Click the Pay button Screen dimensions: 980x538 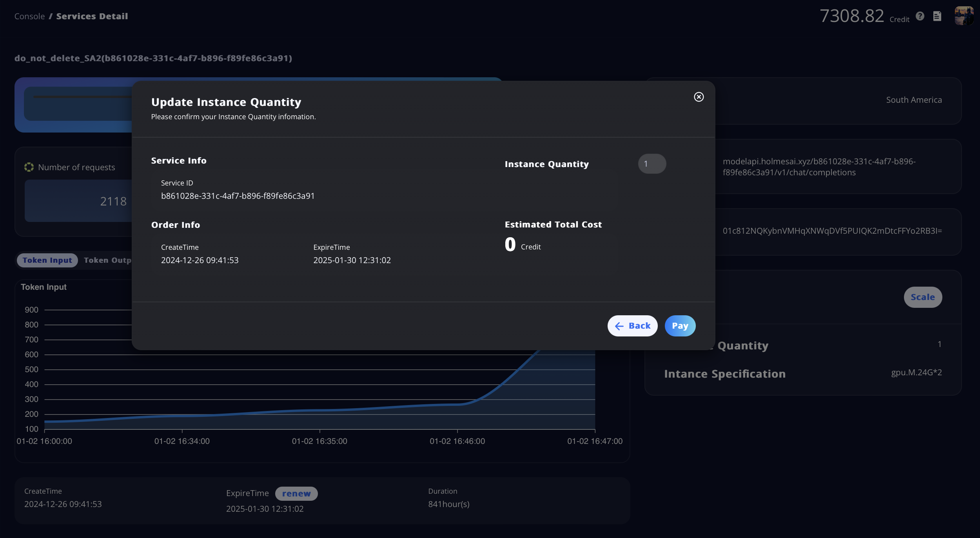point(680,326)
